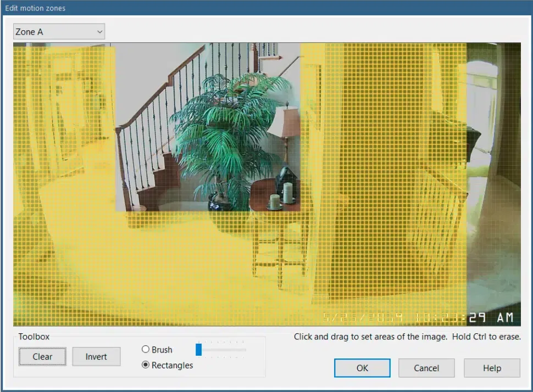Click the candles on the round table
The image size is (533, 392).
click(x=281, y=195)
